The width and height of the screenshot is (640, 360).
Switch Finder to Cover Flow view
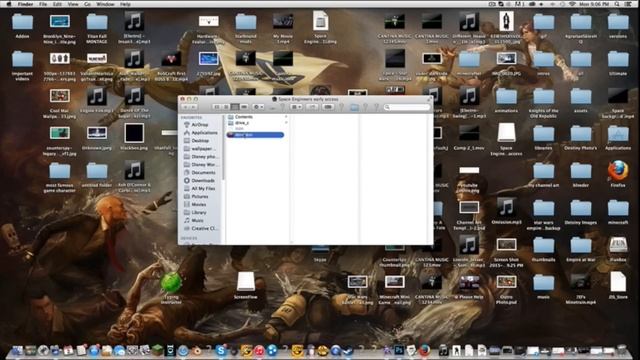pos(244,107)
